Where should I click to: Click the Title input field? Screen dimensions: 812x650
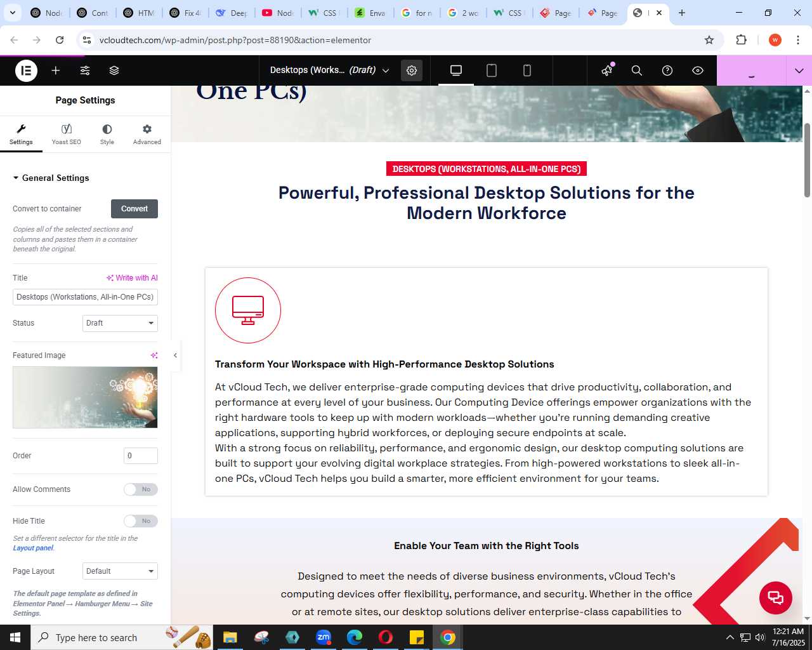coord(85,297)
